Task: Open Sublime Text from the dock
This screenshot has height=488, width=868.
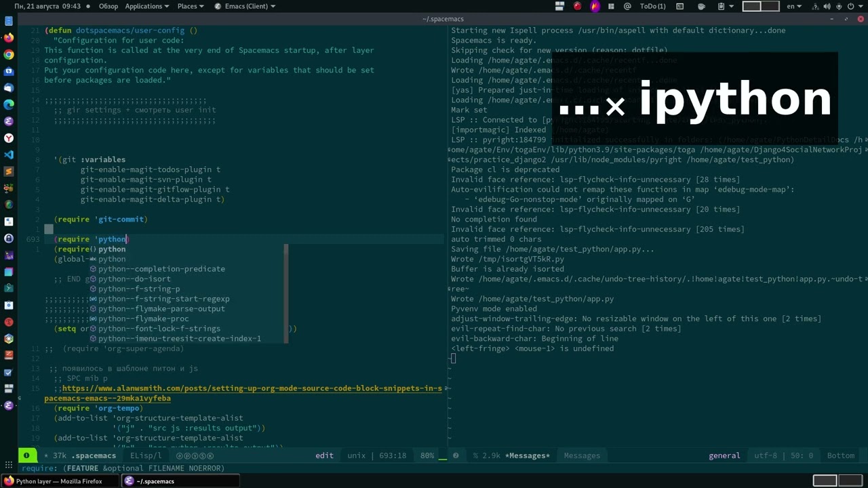Action: pos(9,171)
